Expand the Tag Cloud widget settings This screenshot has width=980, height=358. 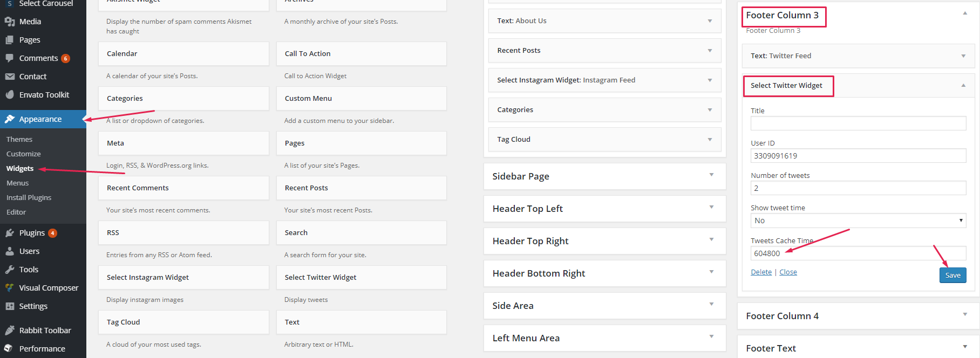click(x=710, y=140)
